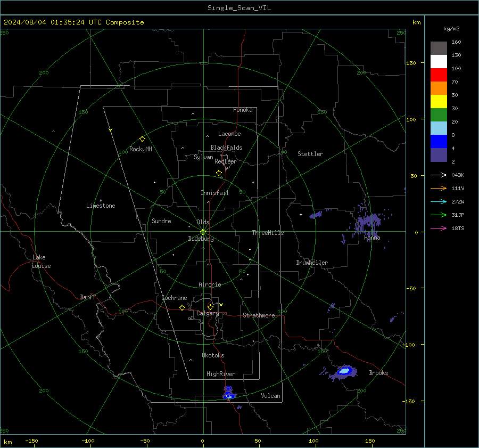
Task: Click the Single_Scan_VIL title
Action: pyautogui.click(x=239, y=8)
